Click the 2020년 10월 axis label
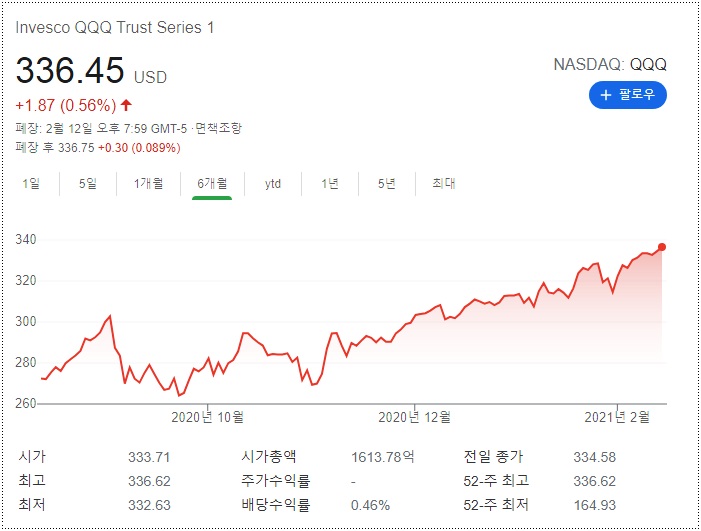 [207, 417]
